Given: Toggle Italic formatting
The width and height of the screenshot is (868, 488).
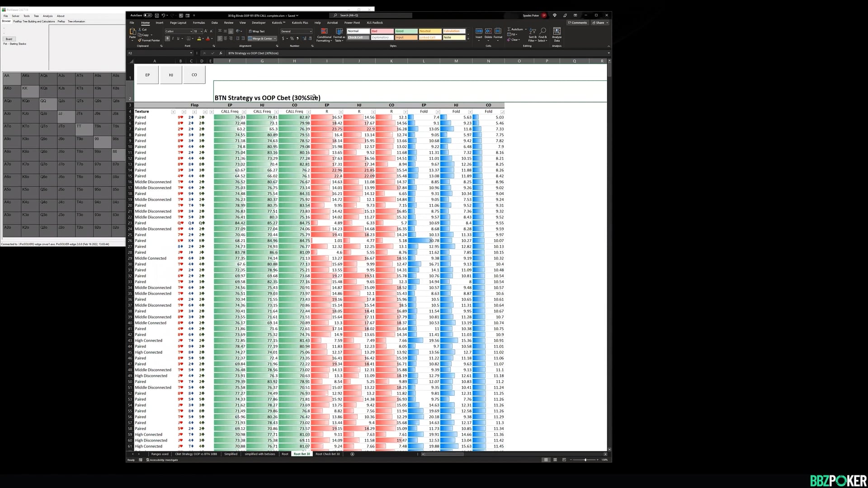Looking at the screenshot, I should (173, 39).
